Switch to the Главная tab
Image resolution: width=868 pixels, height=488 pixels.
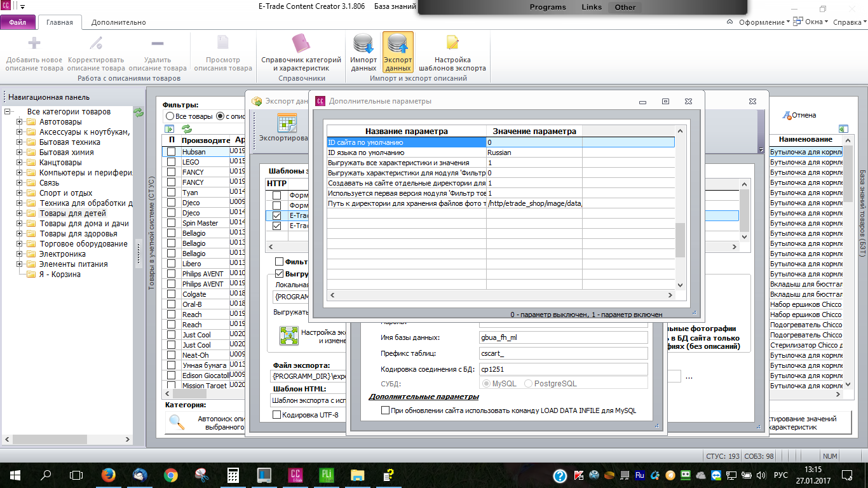(60, 22)
